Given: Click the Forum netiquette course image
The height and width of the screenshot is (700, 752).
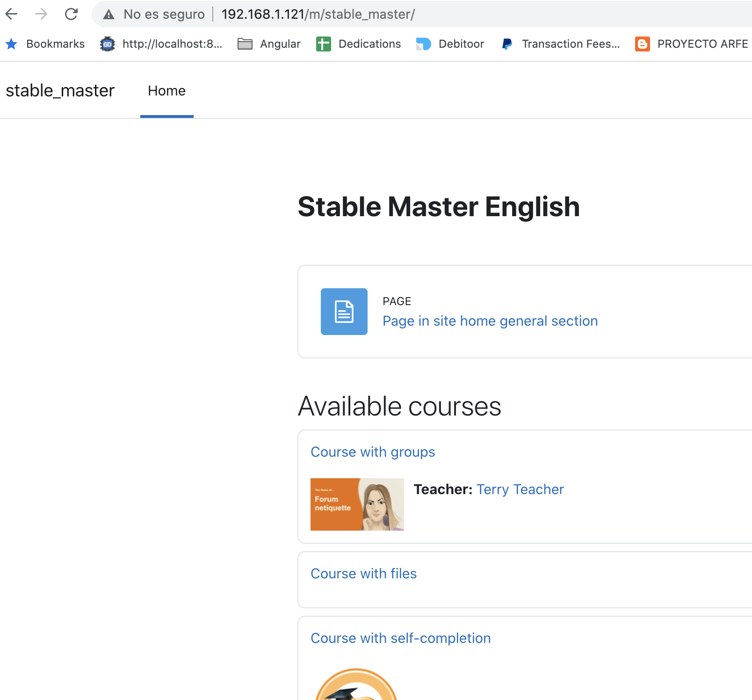Looking at the screenshot, I should coord(357,504).
